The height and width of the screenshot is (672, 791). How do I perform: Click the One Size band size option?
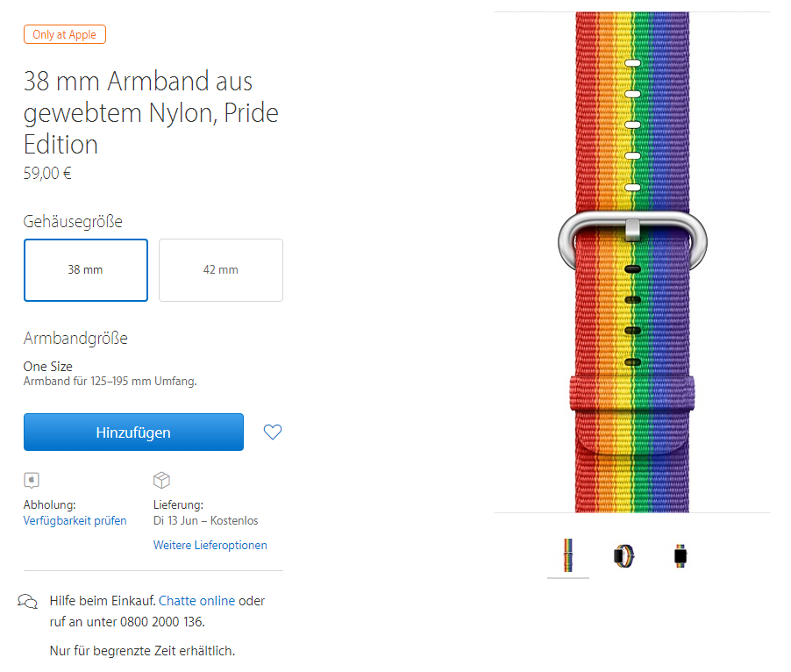pyautogui.click(x=48, y=367)
